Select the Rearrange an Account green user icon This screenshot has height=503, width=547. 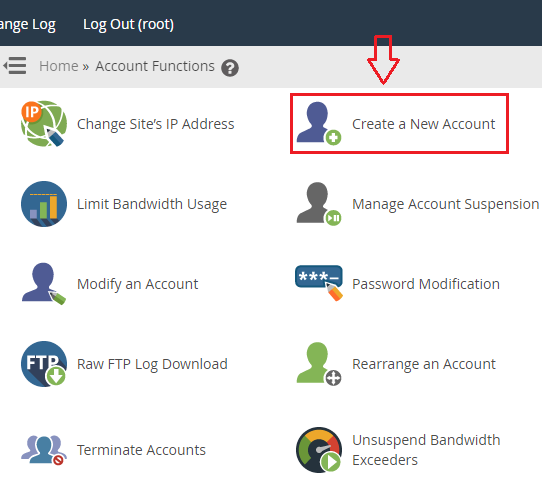coord(319,364)
